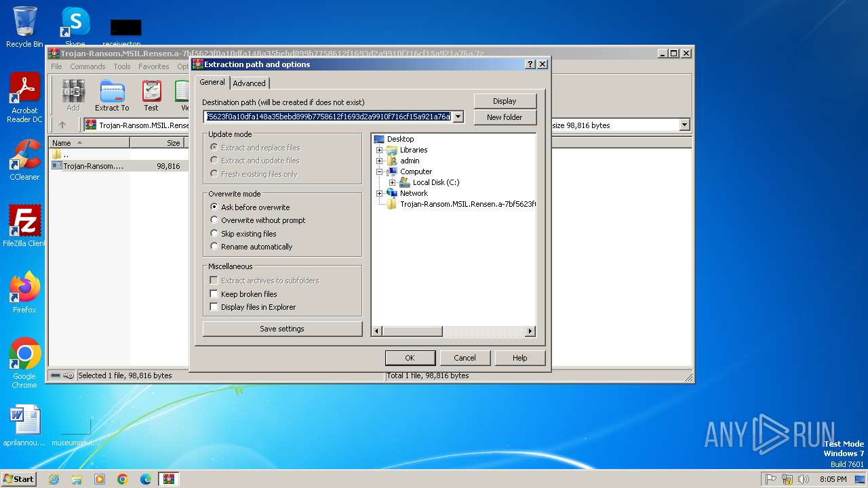Click left arrow of the tree scrollbar
The image size is (868, 488).
click(x=378, y=331)
